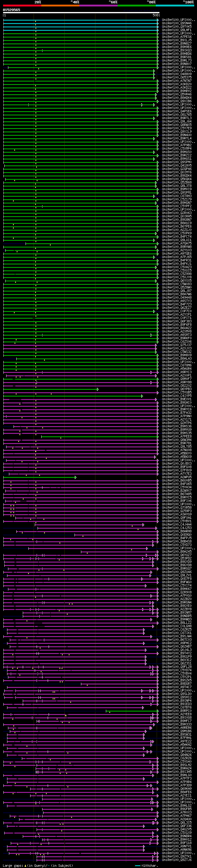Open hit UniRef100_Q9SN46
Viewport: 197px width, 868px height.
tap(177, 24)
